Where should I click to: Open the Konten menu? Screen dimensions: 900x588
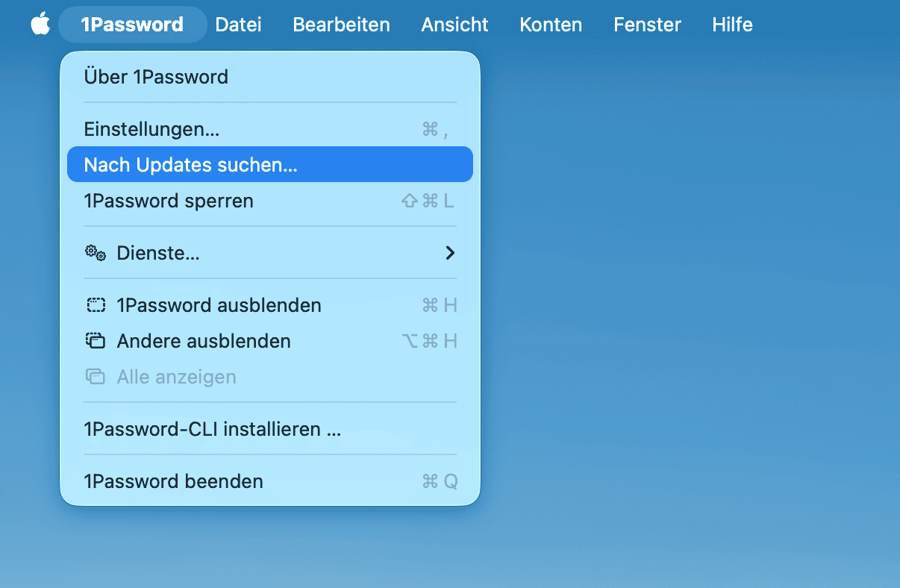[550, 24]
